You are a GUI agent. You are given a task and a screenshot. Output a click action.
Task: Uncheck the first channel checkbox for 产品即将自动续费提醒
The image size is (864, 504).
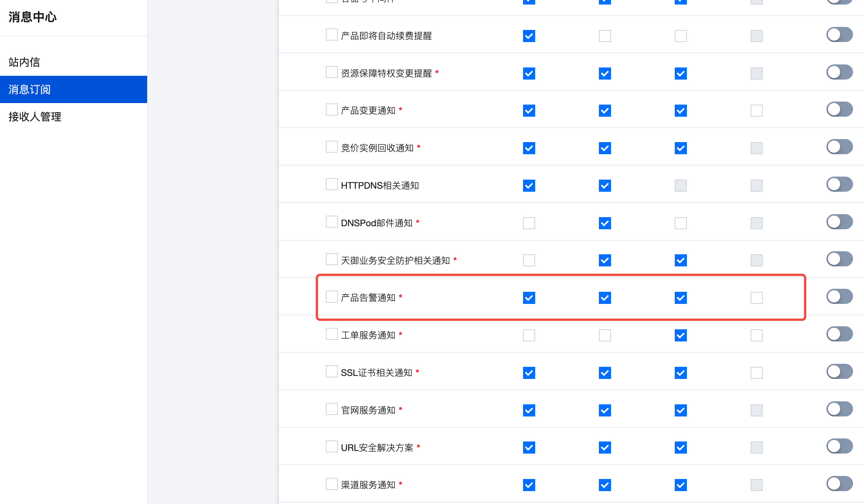click(x=529, y=36)
